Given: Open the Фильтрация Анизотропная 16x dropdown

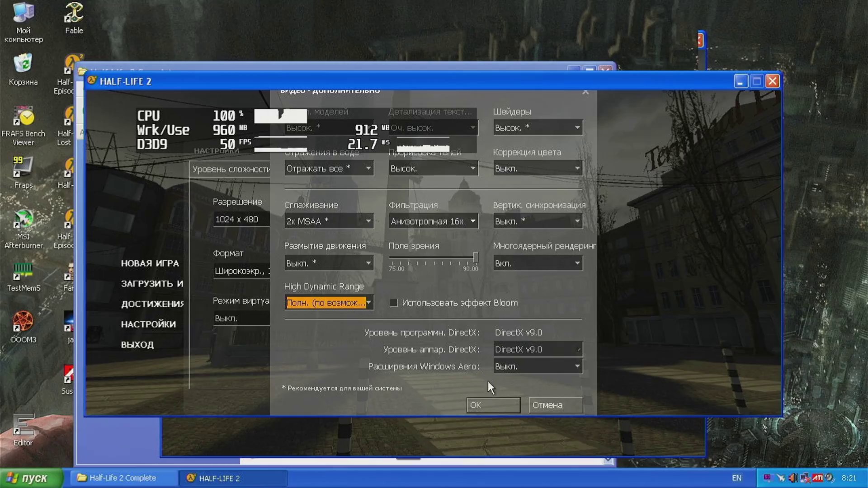Looking at the screenshot, I should coord(433,221).
